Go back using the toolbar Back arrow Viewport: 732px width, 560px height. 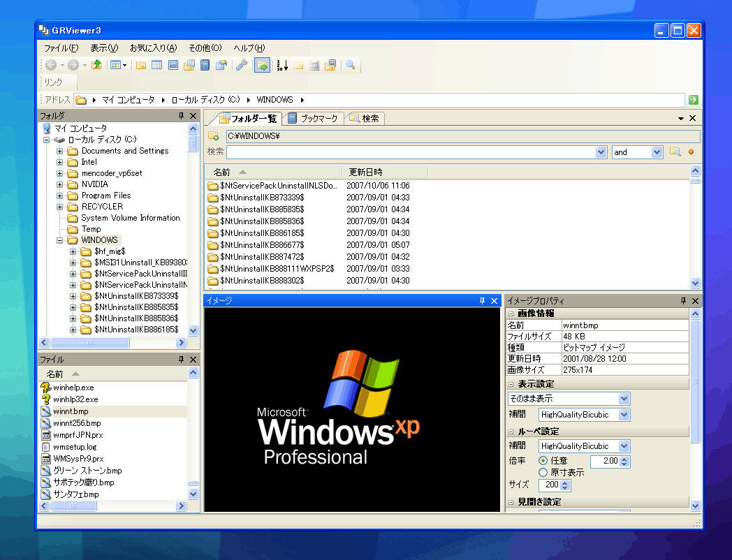coord(51,66)
